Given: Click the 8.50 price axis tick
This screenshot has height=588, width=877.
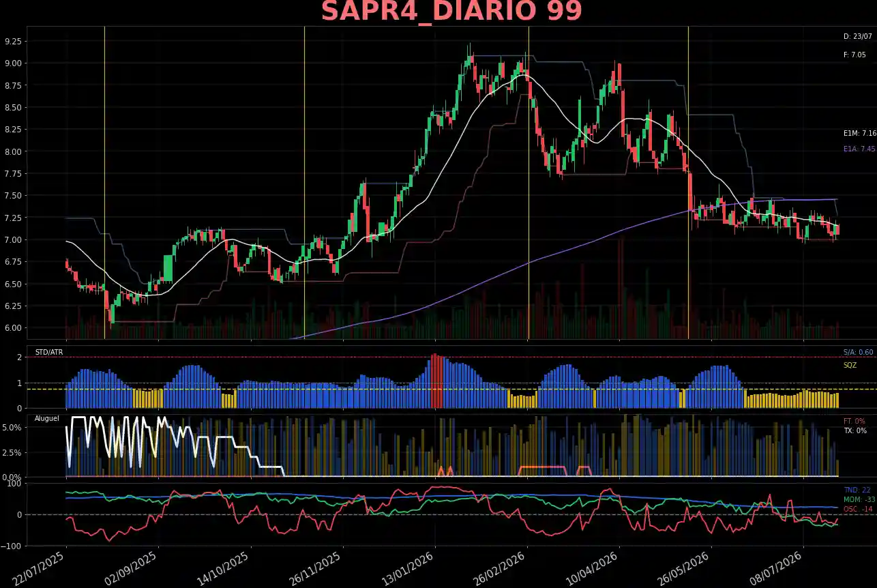Looking at the screenshot, I should [x=12, y=108].
